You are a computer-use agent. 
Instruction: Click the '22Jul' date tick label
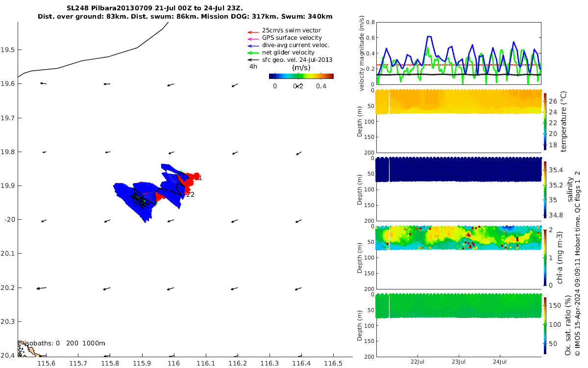coord(418,362)
